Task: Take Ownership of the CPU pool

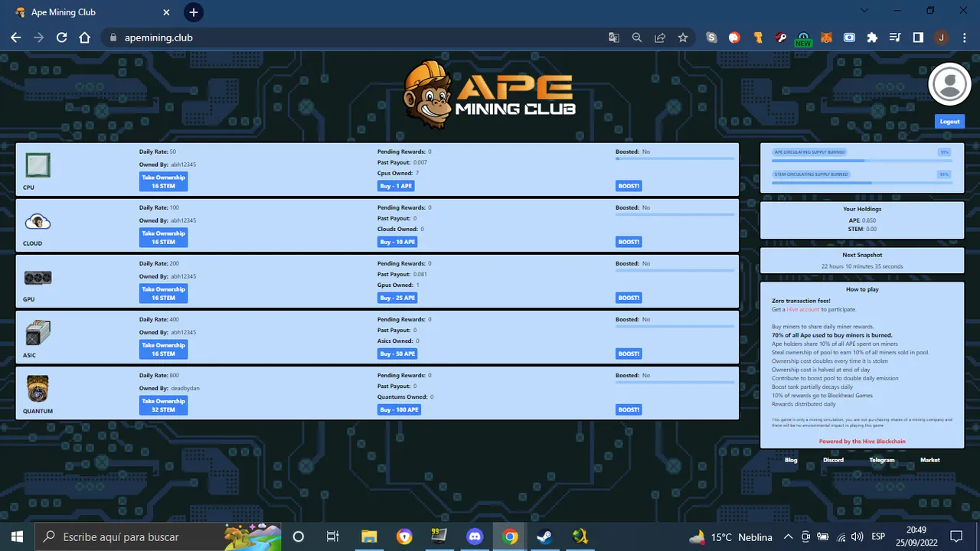Action: click(163, 181)
